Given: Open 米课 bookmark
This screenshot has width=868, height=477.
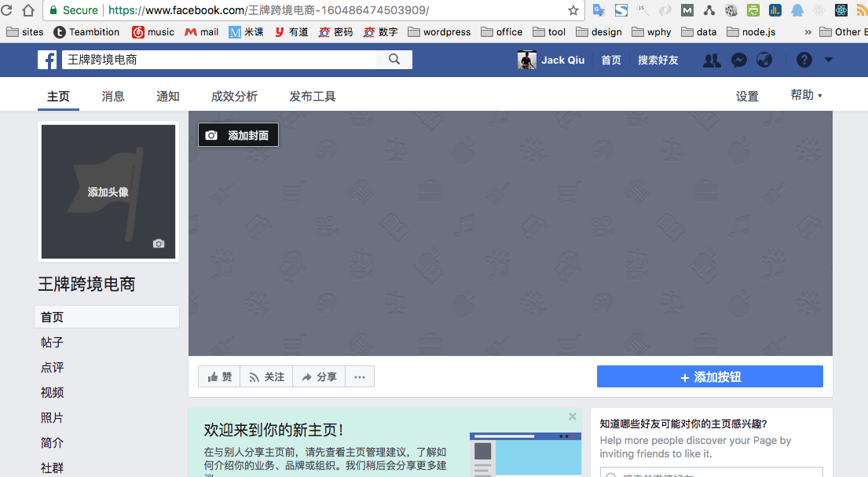Looking at the screenshot, I should tap(246, 32).
